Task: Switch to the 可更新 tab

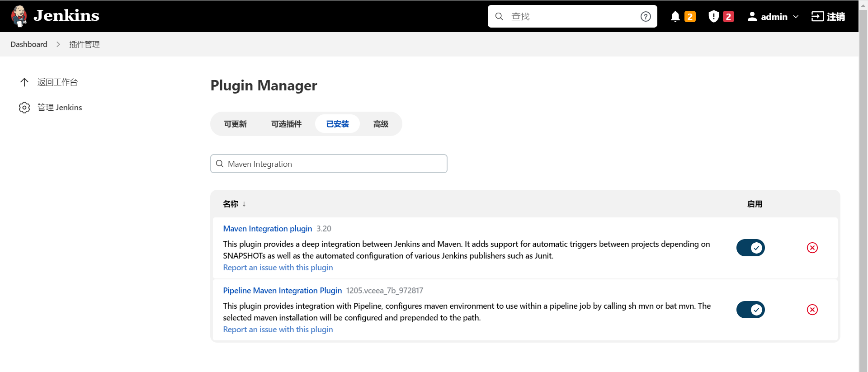Action: [236, 124]
